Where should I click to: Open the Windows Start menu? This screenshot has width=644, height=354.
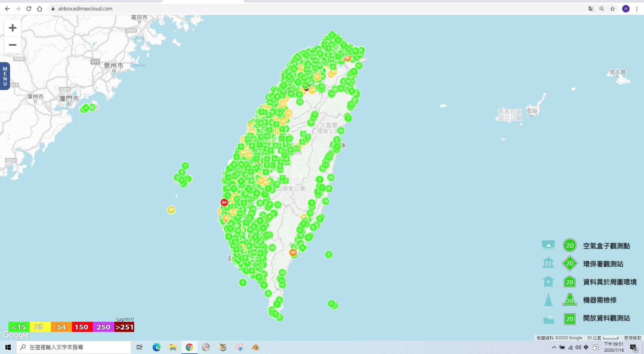point(8,347)
